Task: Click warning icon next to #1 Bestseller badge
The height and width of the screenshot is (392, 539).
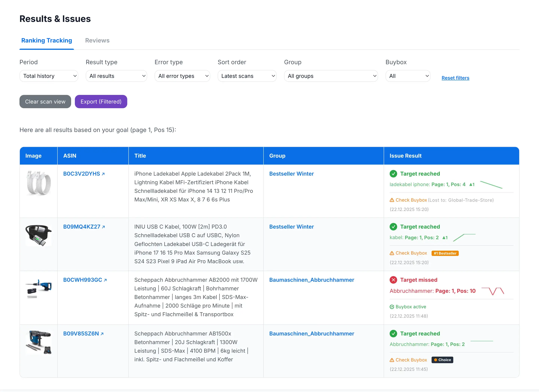Action: coord(392,253)
